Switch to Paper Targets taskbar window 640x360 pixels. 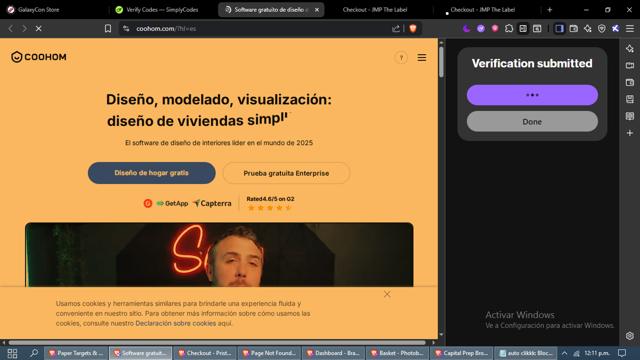click(x=76, y=353)
